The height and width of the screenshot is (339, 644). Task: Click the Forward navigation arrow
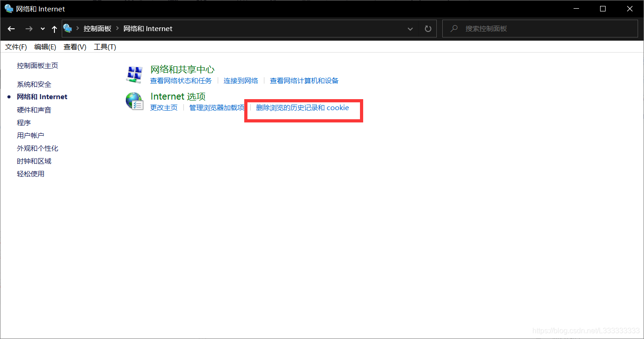(x=29, y=29)
